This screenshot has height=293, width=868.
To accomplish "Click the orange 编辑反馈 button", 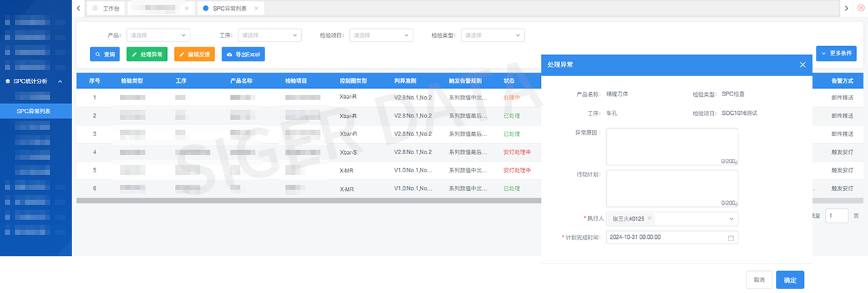I will pos(194,54).
